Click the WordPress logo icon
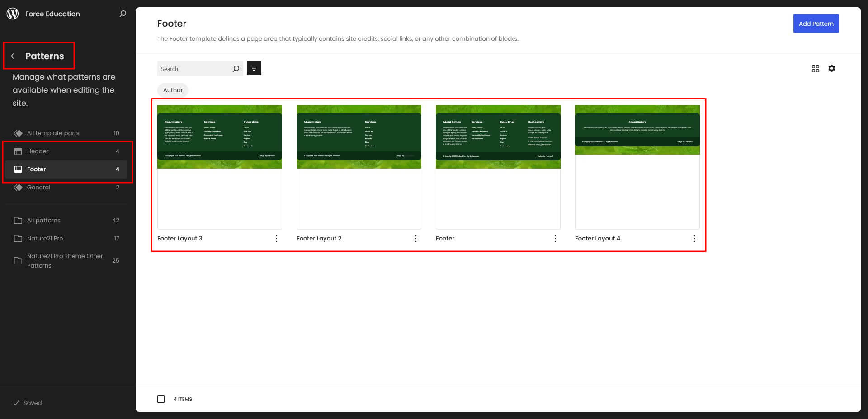 pos(13,14)
